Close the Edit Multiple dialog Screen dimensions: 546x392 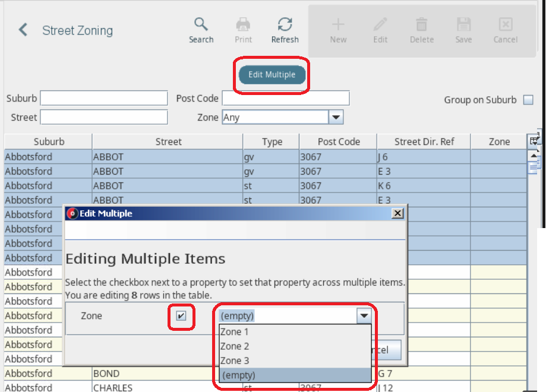click(x=397, y=213)
